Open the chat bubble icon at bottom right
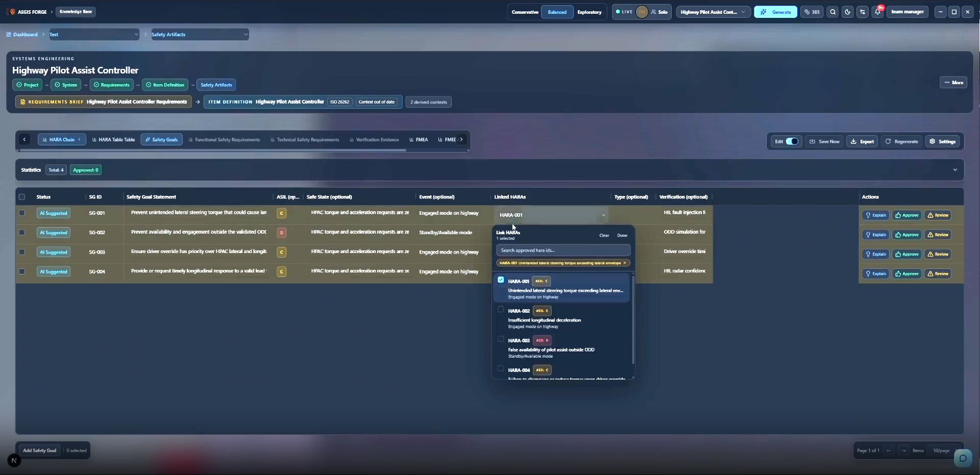Screen dimensions: 980x475 tap(963, 458)
